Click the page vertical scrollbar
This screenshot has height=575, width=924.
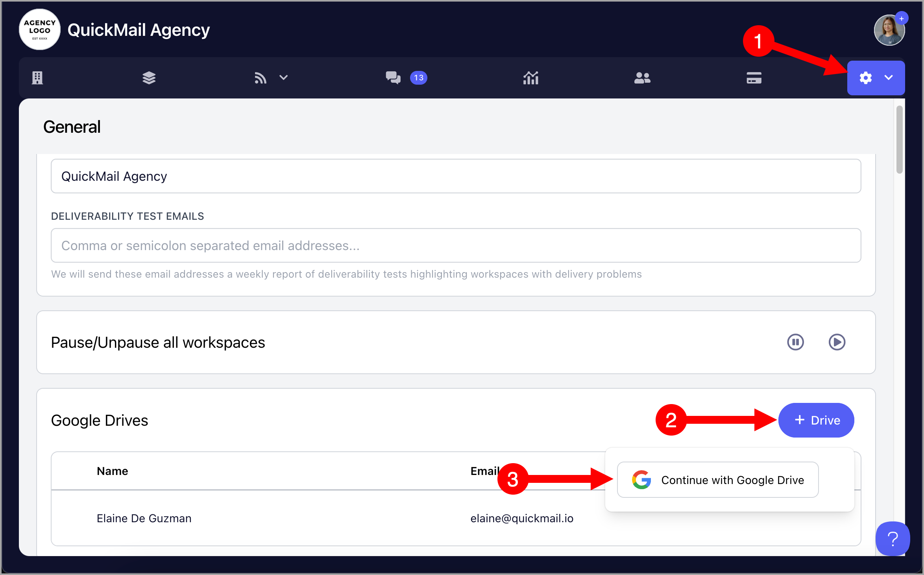[x=900, y=139]
